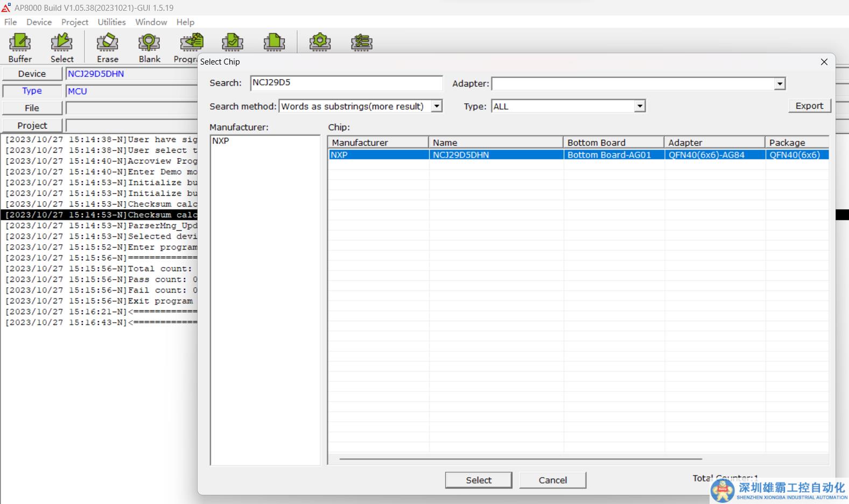Expand the Adapter dropdown
Image resolution: width=849 pixels, height=504 pixels.
780,84
